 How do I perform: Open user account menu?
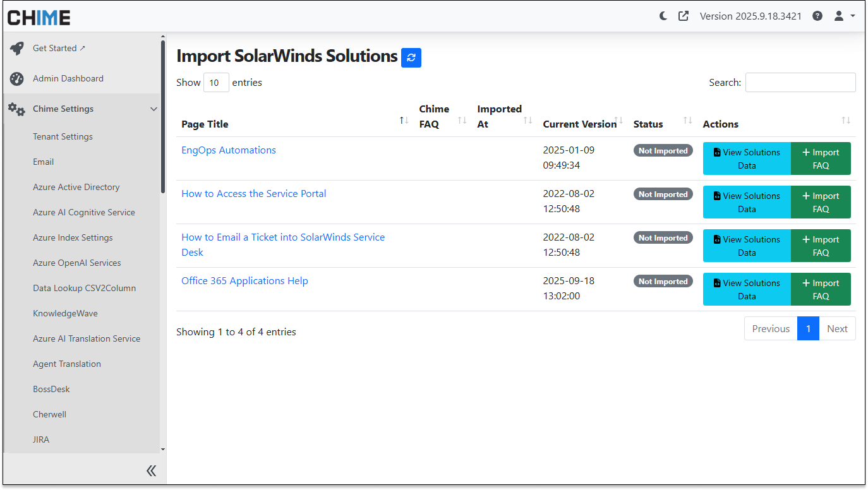(845, 16)
